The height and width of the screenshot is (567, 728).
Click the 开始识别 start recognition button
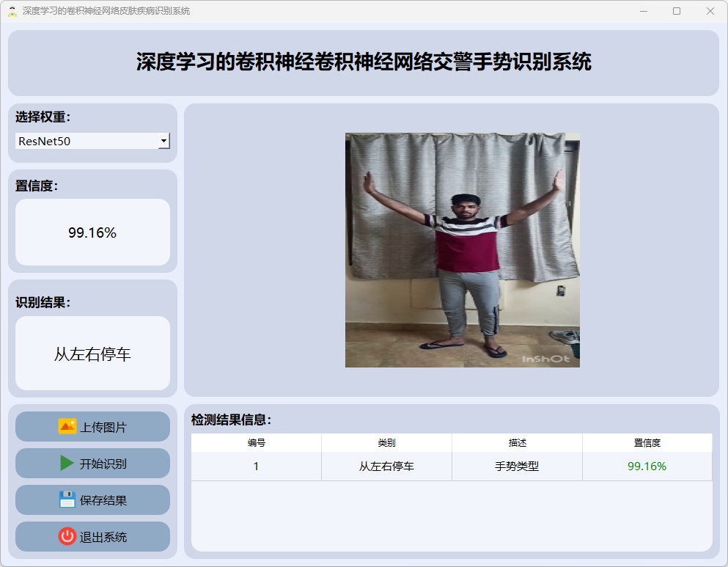point(93,464)
